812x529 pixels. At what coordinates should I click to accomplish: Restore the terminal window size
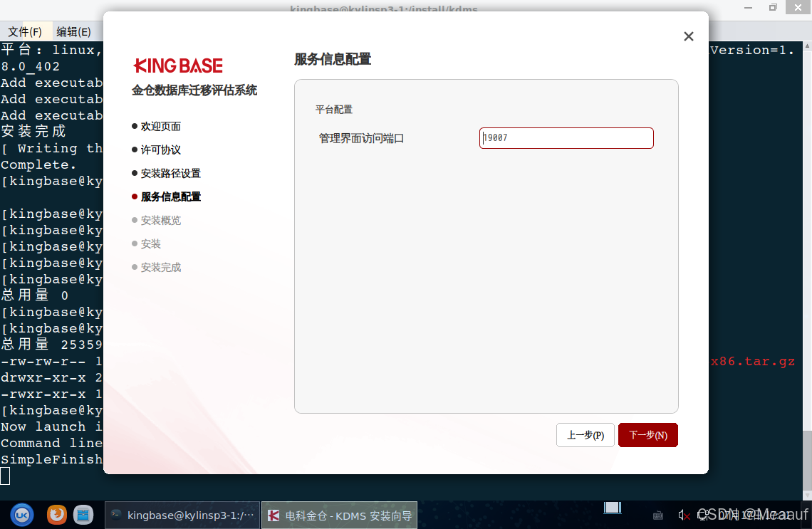point(773,7)
